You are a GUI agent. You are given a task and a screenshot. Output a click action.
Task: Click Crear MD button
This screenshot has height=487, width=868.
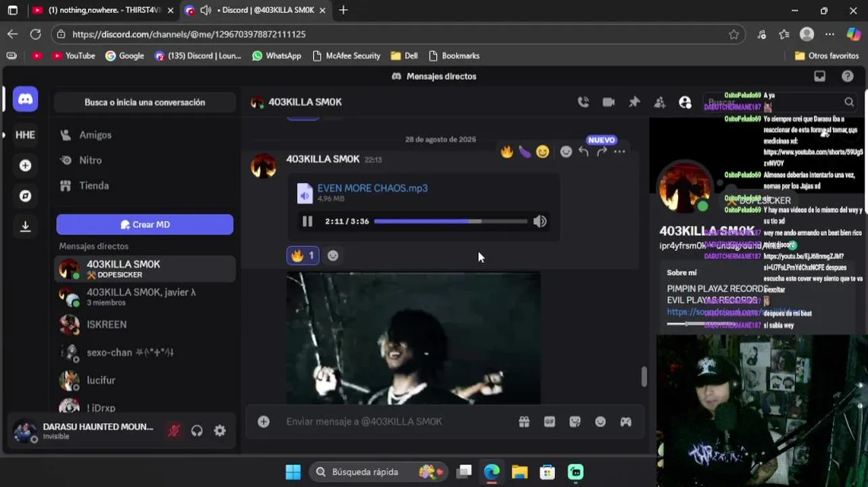click(x=145, y=225)
